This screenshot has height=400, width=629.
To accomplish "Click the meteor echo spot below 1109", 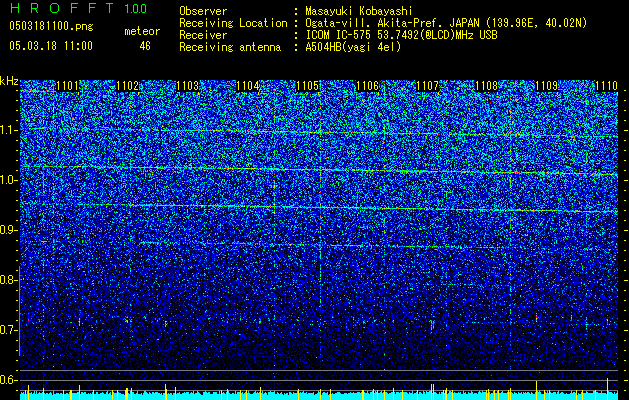I will [536, 318].
